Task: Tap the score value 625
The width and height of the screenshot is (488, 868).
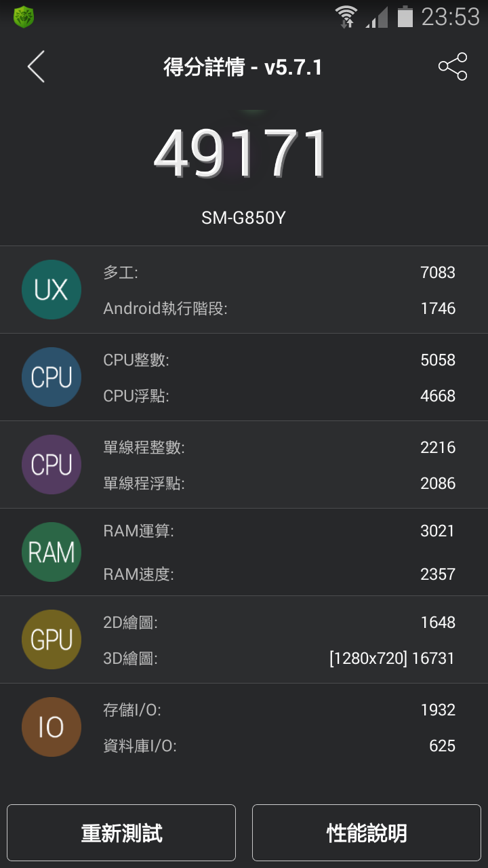Action: click(x=443, y=746)
